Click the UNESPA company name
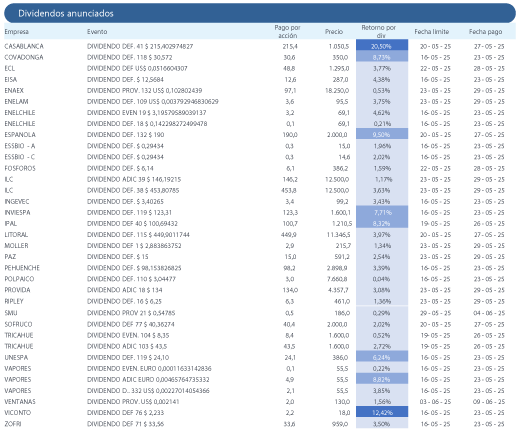This screenshot has height=437, width=520. (x=16, y=358)
